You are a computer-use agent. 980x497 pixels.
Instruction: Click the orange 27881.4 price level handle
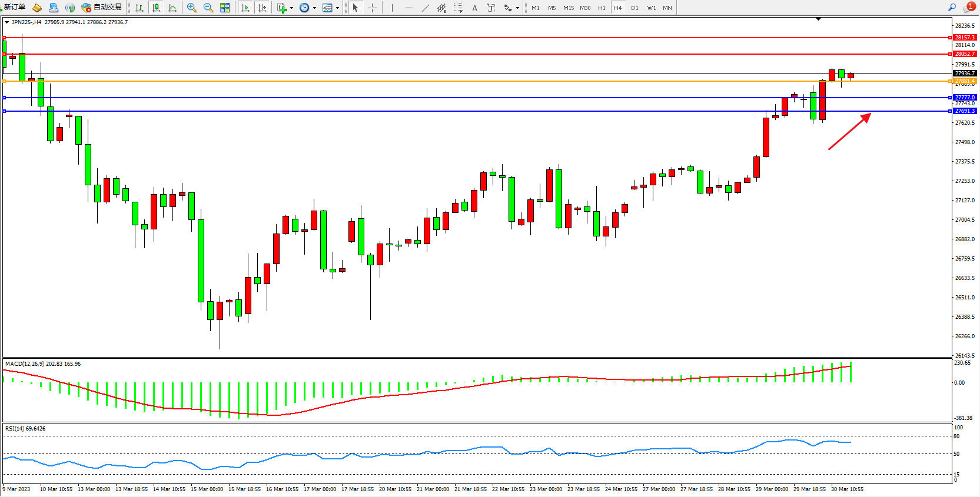965,81
